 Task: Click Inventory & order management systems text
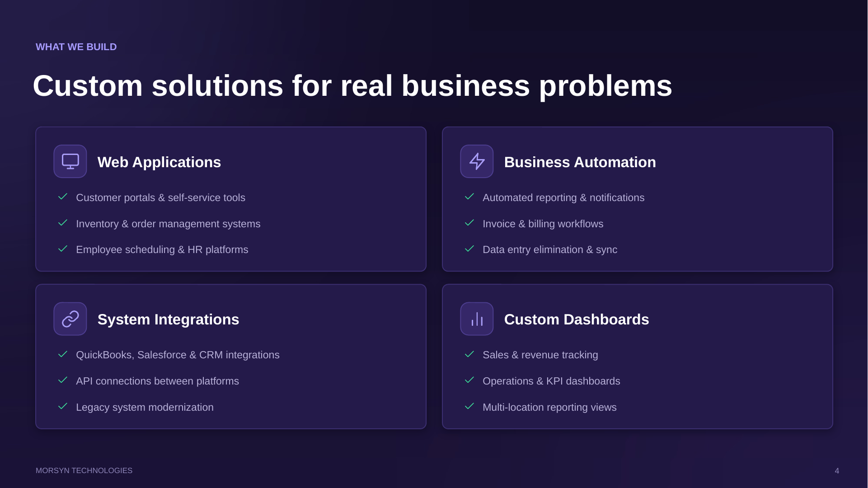pyautogui.click(x=168, y=224)
